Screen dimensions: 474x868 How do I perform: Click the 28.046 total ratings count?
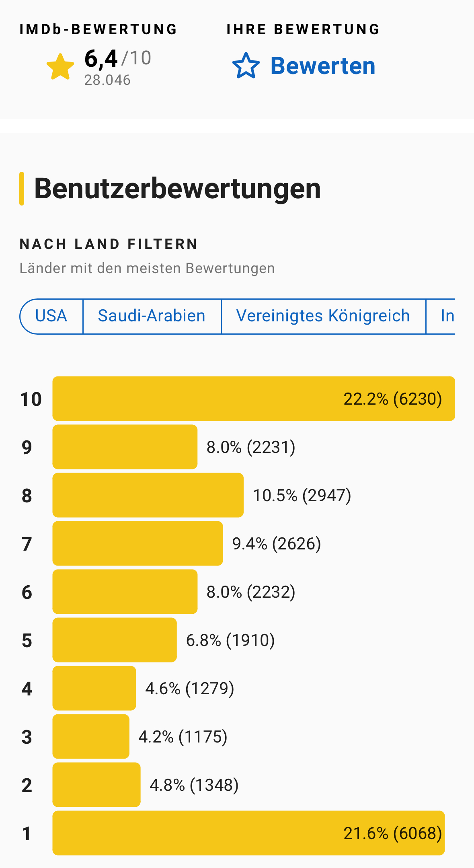[x=107, y=80]
